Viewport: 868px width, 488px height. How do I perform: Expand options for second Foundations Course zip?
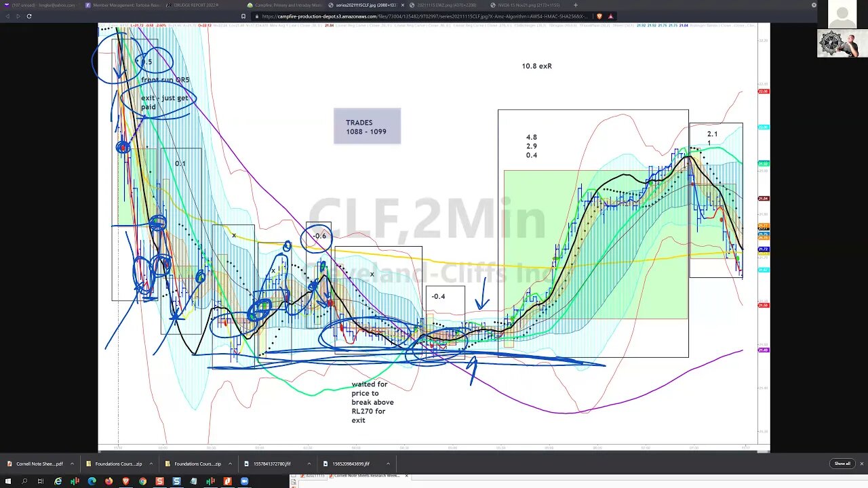pyautogui.click(x=230, y=464)
